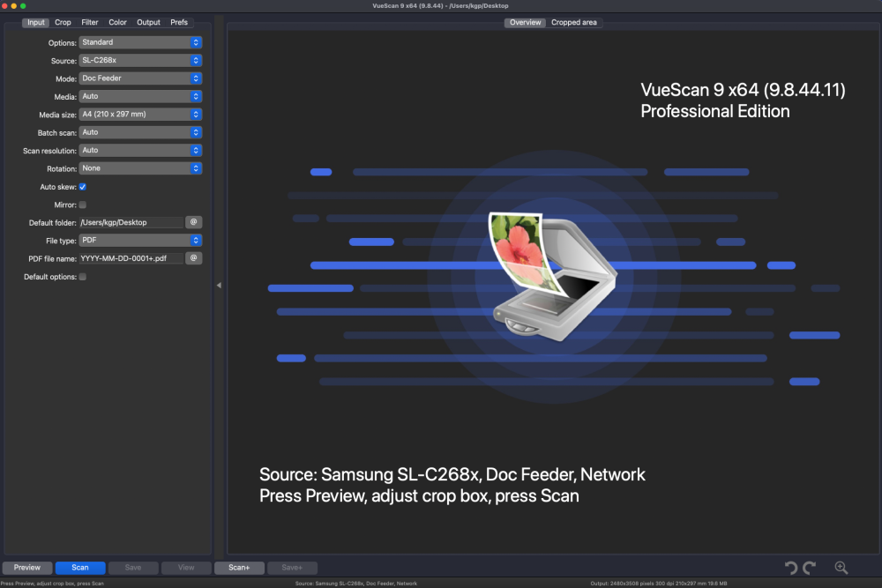Click the Source status bar text
882x588 pixels.
tap(356, 584)
